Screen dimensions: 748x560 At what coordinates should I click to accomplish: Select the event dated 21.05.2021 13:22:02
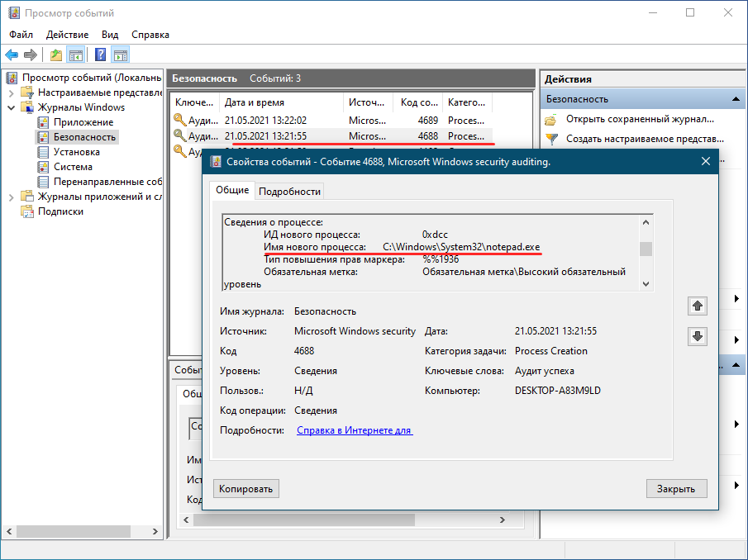point(332,121)
